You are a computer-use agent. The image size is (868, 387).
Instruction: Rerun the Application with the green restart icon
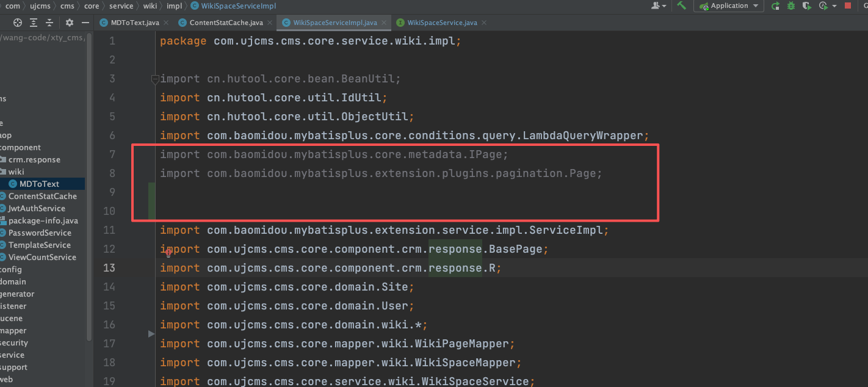point(775,6)
